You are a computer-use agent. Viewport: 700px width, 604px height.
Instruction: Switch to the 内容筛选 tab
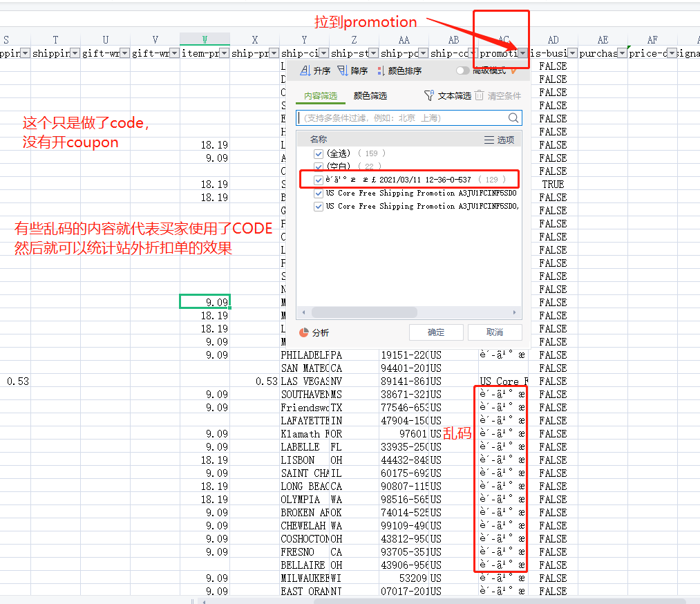(x=321, y=96)
